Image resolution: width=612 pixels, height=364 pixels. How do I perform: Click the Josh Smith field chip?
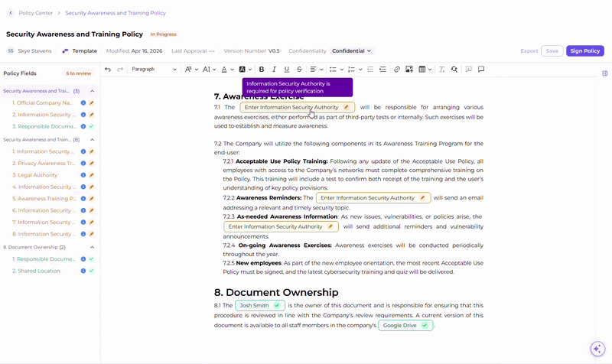260,305
